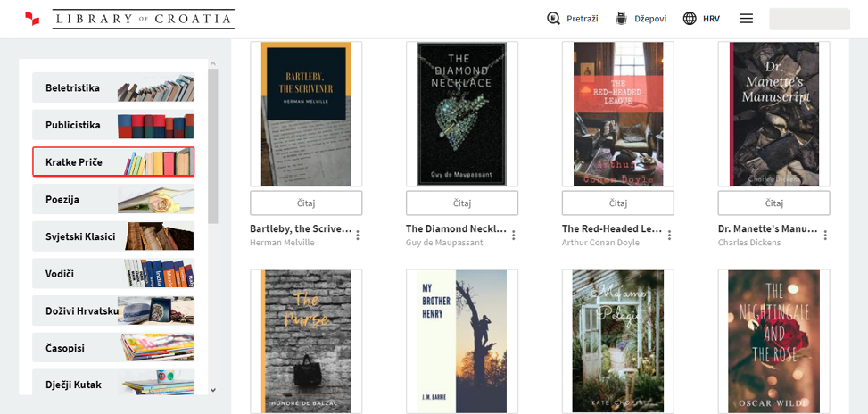
Task: Click the Library of Croatia logo
Action: coord(129,19)
